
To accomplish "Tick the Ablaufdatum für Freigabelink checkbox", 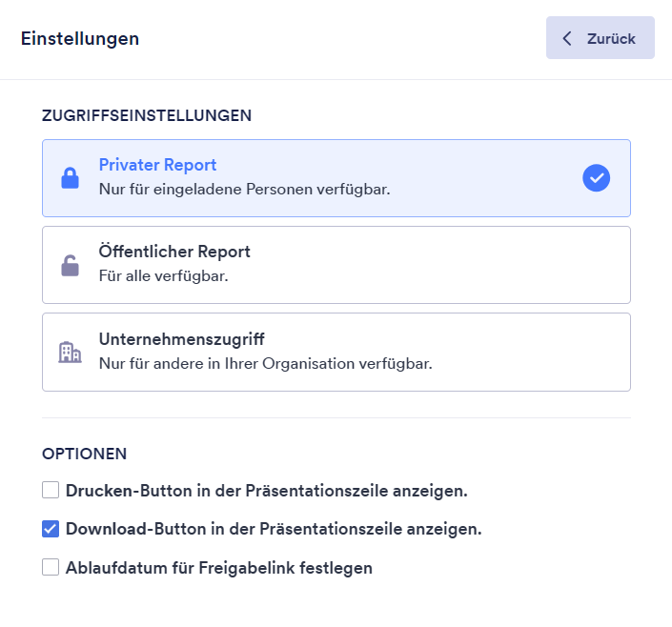I will [51, 568].
